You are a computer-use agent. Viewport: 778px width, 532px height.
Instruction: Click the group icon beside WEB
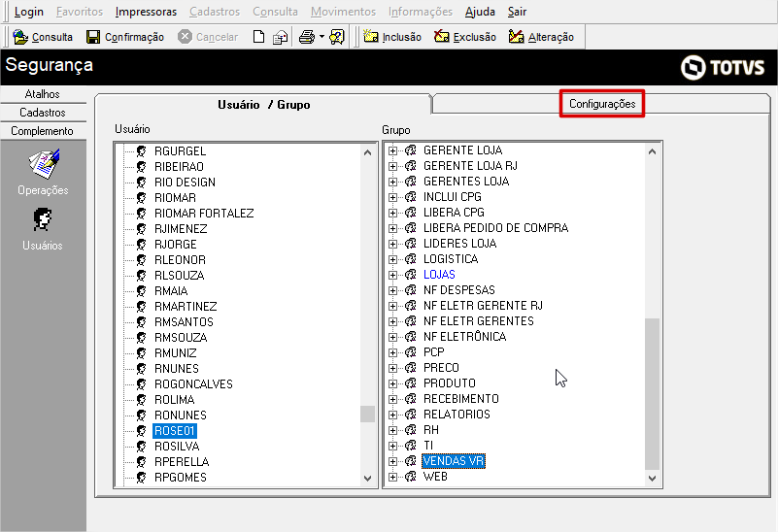[x=410, y=477]
